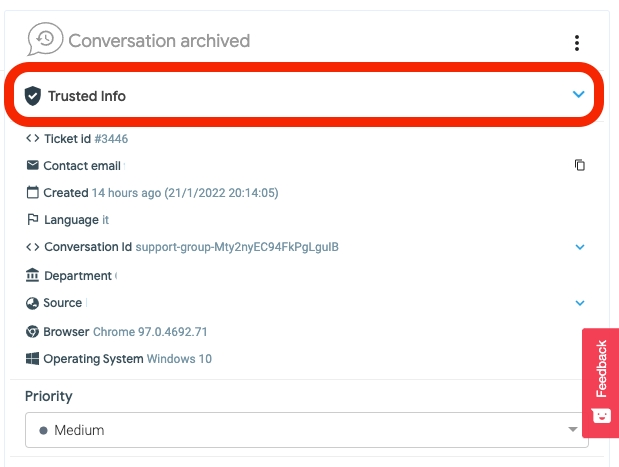
Task: Click the Windows operating system icon
Action: (33, 358)
